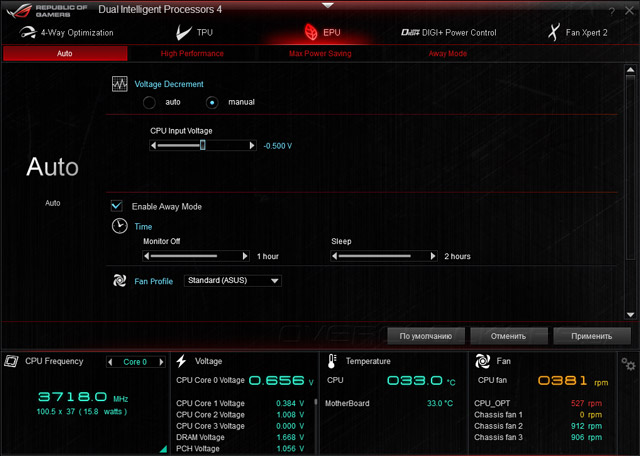Click the Voltage Decrement waveform icon
Image resolution: width=640 pixels, height=456 pixels.
[x=120, y=84]
